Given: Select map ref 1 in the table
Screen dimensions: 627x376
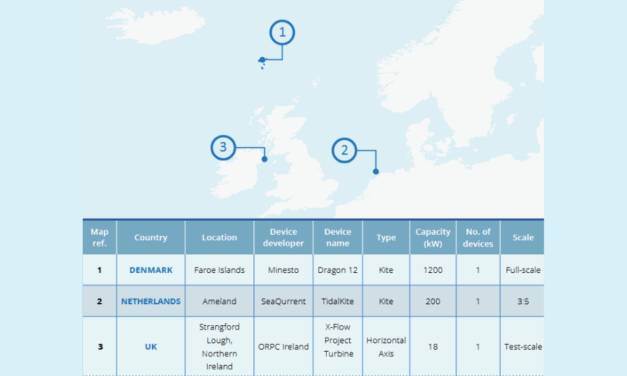Looking at the screenshot, I should click(x=100, y=270).
